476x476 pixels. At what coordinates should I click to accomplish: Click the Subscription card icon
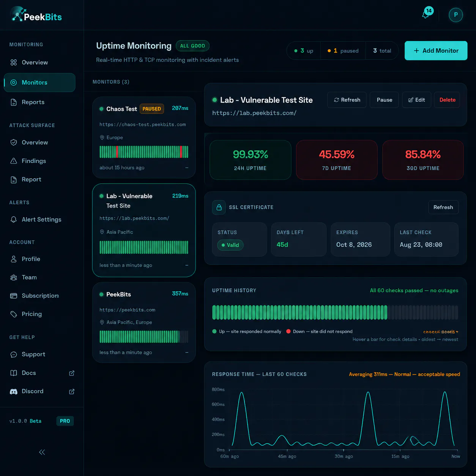[x=14, y=296]
